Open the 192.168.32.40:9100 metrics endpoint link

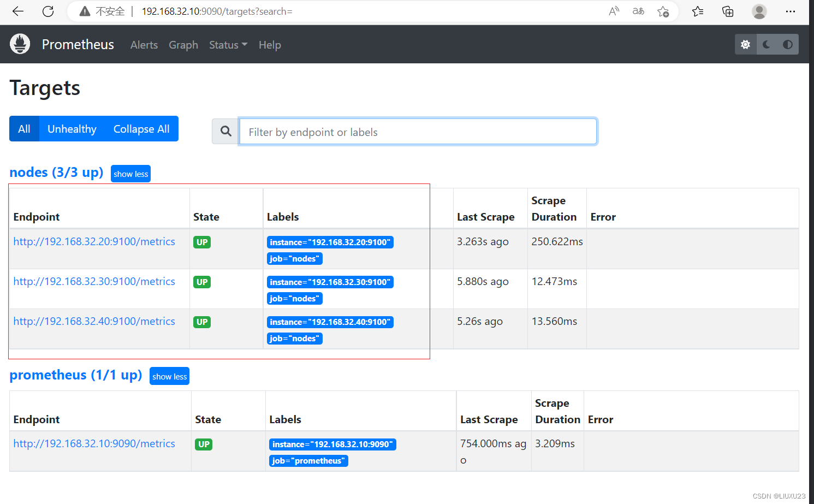(x=94, y=321)
